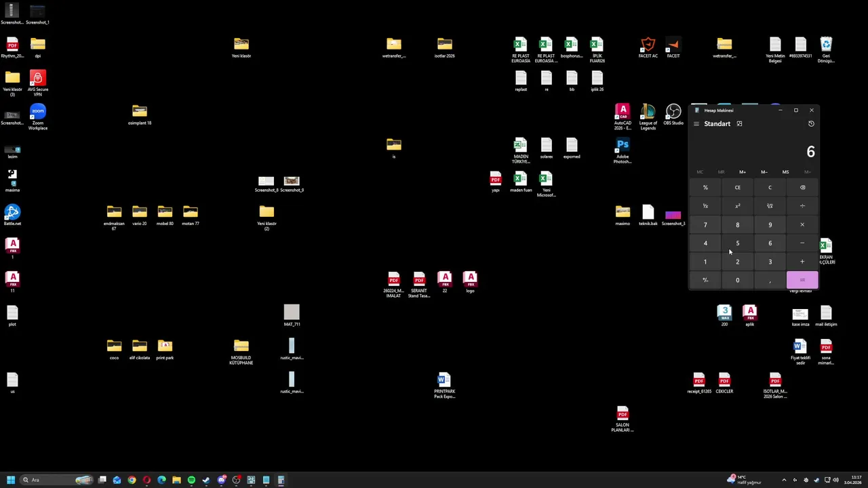Click the plus operator in Calculator

pyautogui.click(x=802, y=262)
